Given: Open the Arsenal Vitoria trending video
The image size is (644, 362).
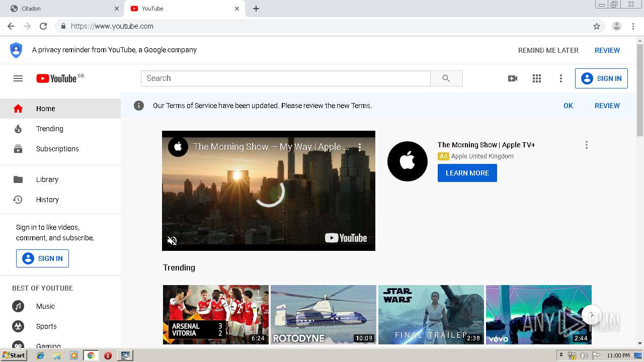Looking at the screenshot, I should point(216,315).
